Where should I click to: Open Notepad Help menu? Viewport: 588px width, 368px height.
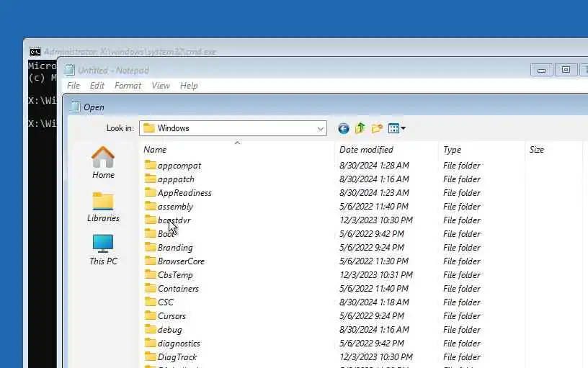[189, 86]
